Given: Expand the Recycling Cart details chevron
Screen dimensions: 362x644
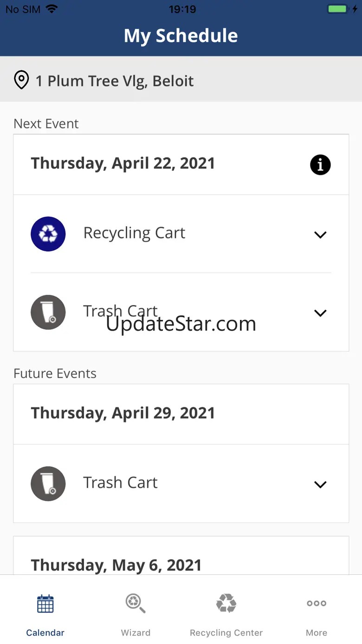Looking at the screenshot, I should (x=320, y=234).
